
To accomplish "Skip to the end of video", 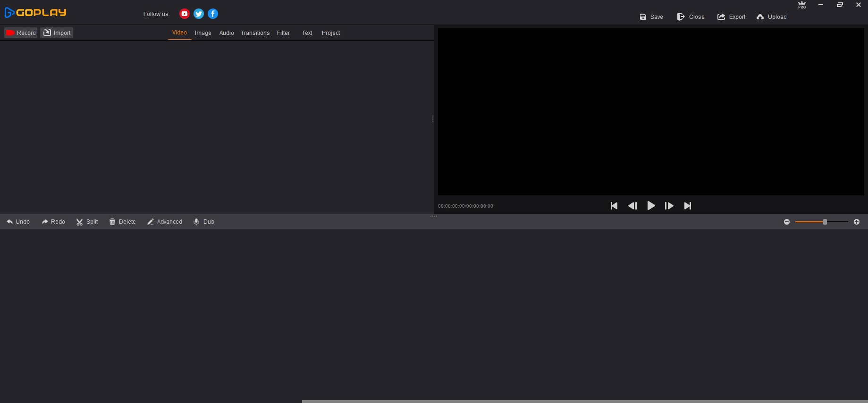I will (688, 206).
